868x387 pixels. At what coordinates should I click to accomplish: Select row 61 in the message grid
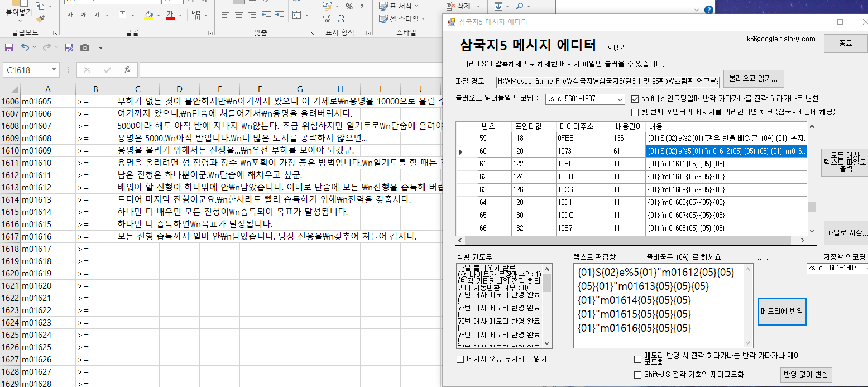[x=631, y=164]
